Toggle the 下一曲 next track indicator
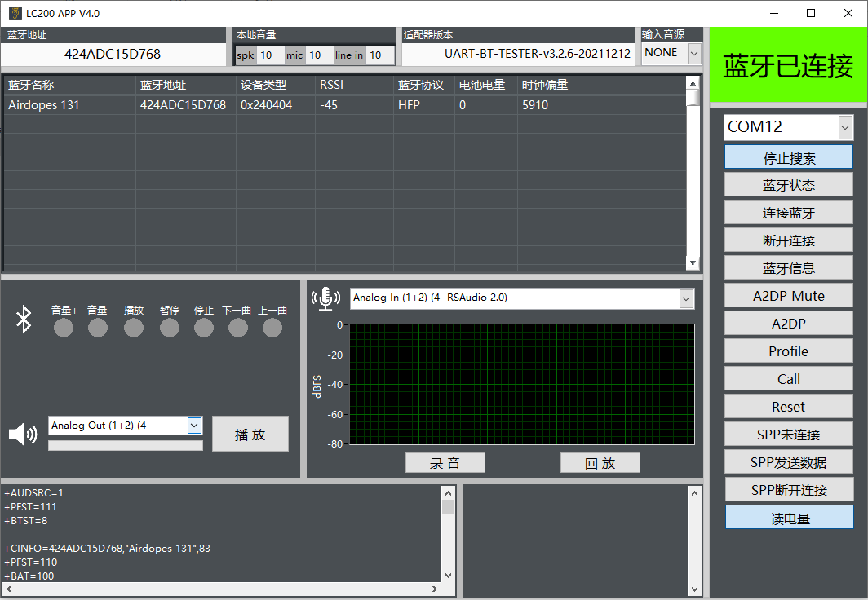This screenshot has height=600, width=868. click(x=238, y=328)
